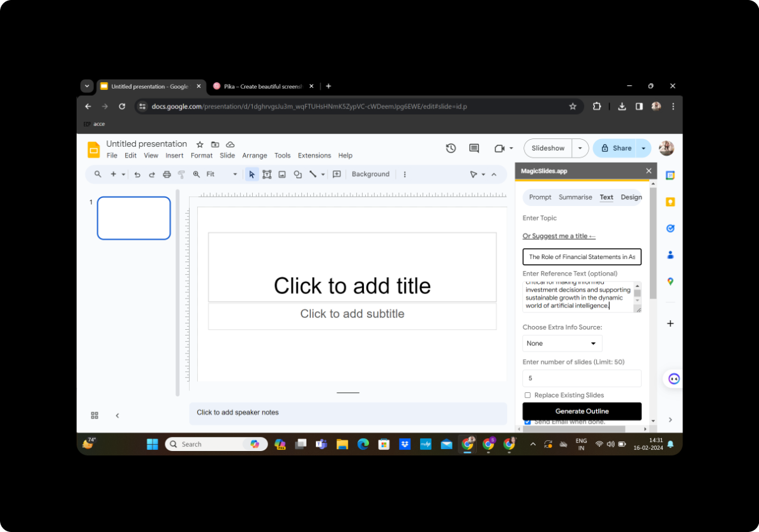Open the video call camera menu
The width and height of the screenshot is (759, 532).
(504, 148)
